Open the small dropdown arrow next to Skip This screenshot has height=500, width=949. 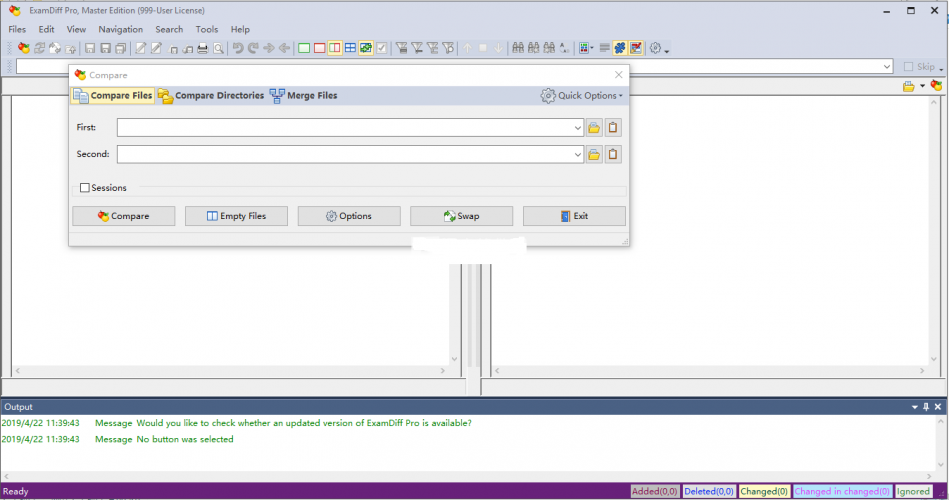coord(941,69)
